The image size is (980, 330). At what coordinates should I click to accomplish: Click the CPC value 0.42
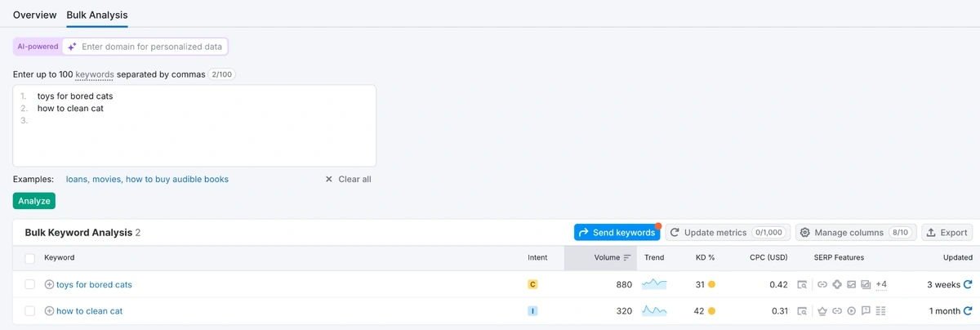click(778, 284)
